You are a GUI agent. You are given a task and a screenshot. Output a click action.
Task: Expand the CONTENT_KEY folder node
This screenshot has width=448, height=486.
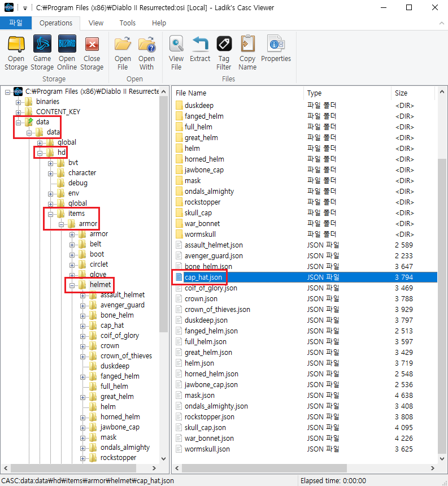pos(18,112)
